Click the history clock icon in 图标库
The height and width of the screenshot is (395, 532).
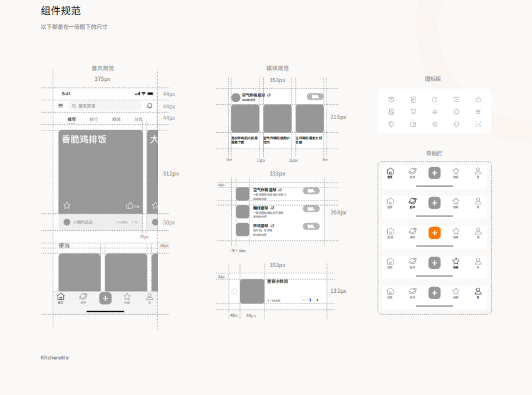[391, 100]
